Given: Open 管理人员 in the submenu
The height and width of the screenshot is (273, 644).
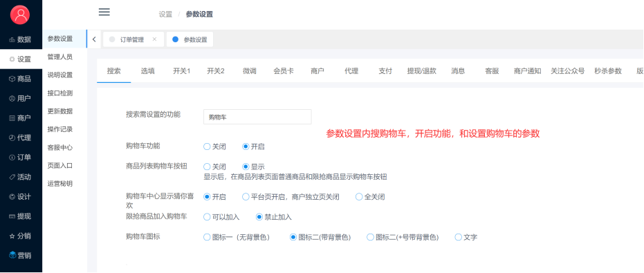Looking at the screenshot, I should pyautogui.click(x=60, y=57).
